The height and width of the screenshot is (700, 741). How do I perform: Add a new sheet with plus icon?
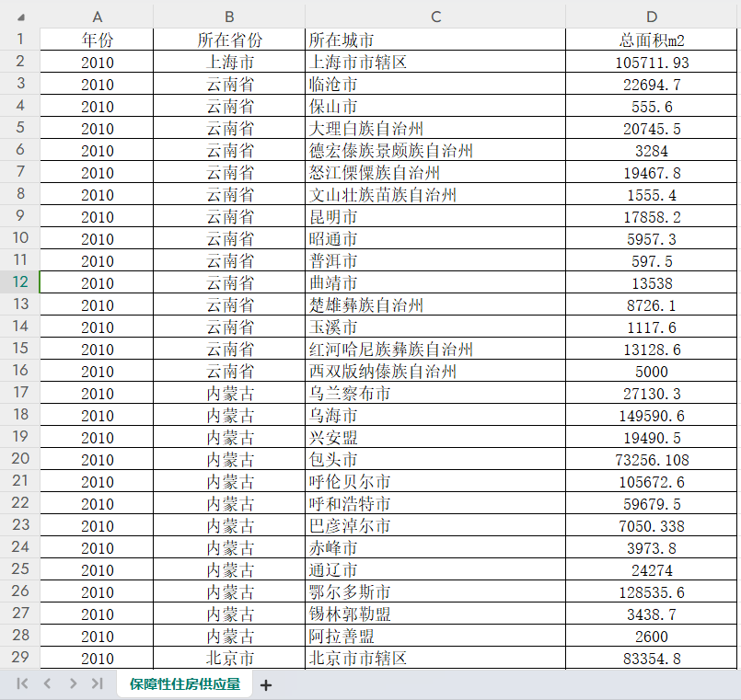coord(266,684)
